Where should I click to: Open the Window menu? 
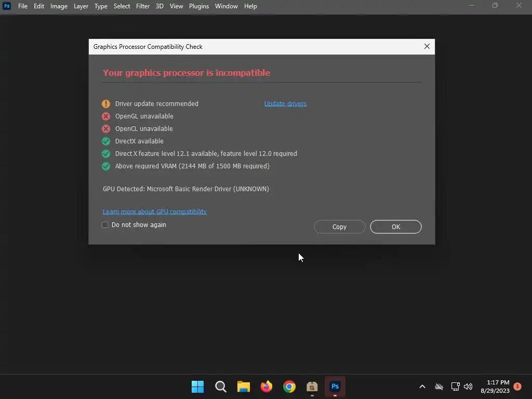pyautogui.click(x=227, y=6)
